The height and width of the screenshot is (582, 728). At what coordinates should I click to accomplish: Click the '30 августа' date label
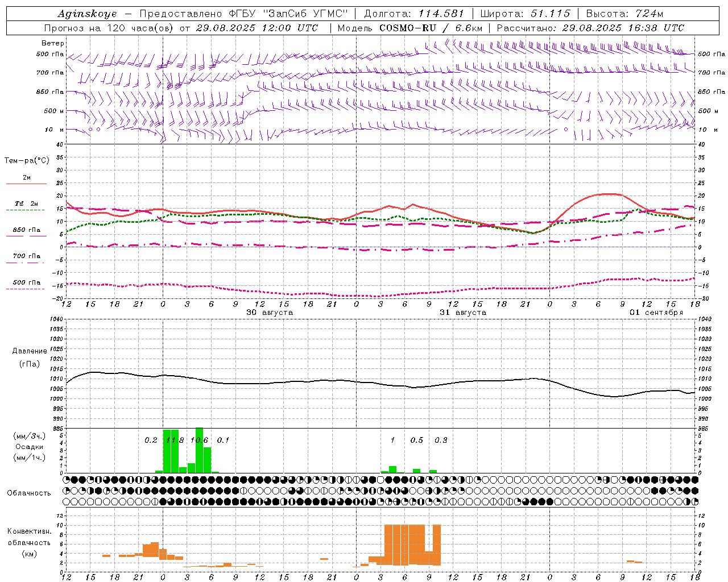(x=270, y=313)
